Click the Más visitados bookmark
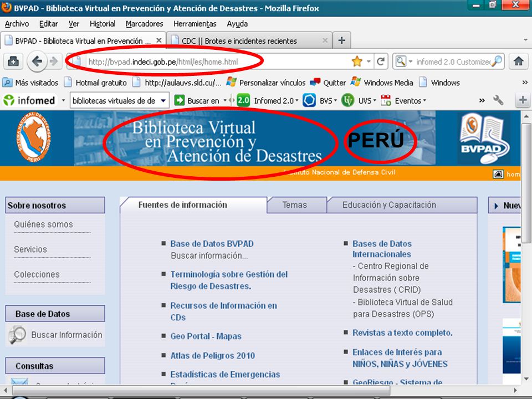The image size is (532, 399). tap(30, 83)
